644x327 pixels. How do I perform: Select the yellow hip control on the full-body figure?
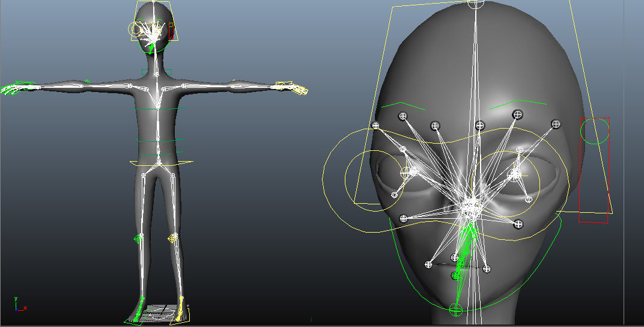(x=162, y=163)
